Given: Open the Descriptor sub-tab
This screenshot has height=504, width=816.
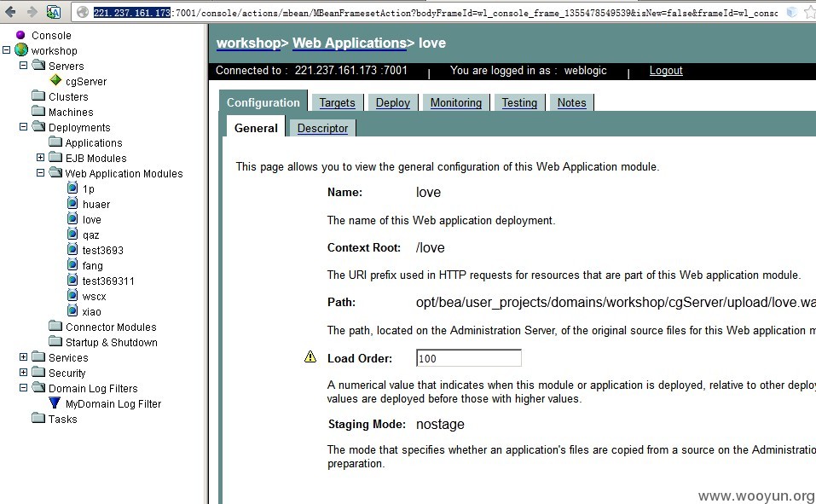Looking at the screenshot, I should (x=322, y=128).
